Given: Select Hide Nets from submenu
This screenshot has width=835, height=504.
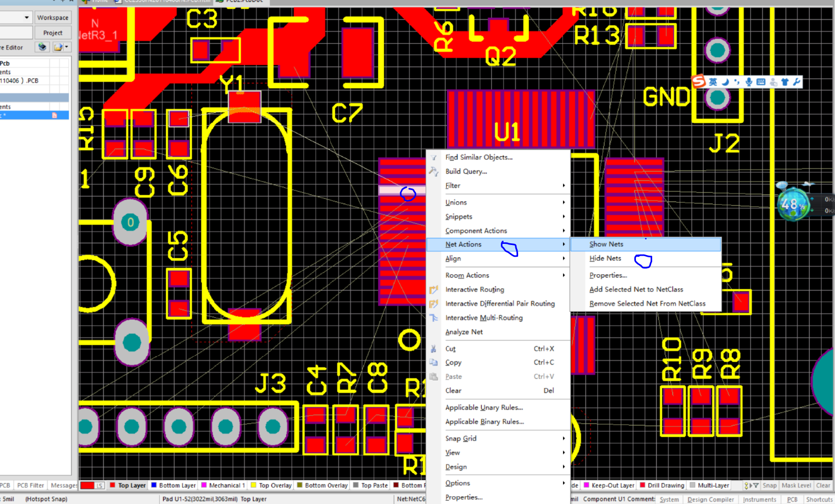Looking at the screenshot, I should click(x=605, y=258).
